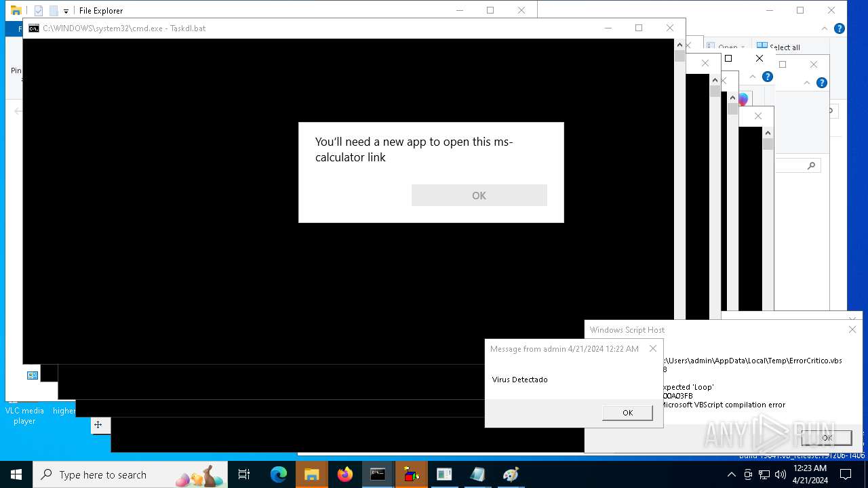Select the 'higher' desktop file label
Screen dimensions: 868x488
(x=64, y=411)
